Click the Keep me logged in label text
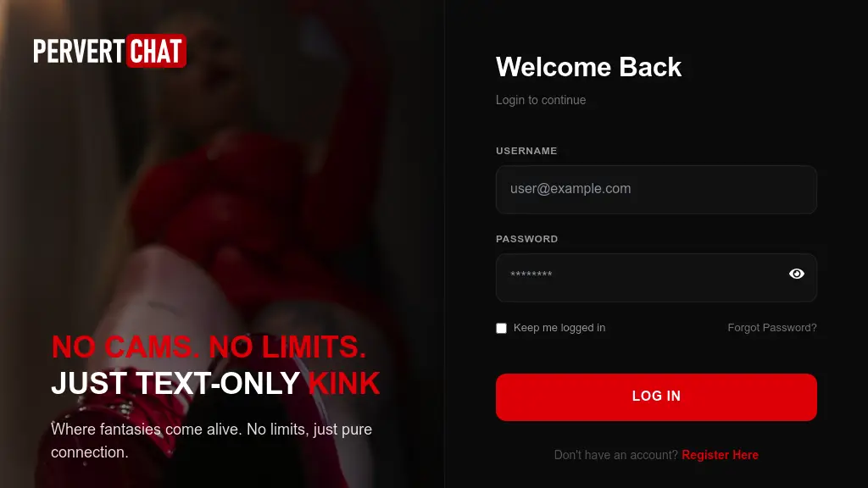Screen dimensions: 868x488 559,328
